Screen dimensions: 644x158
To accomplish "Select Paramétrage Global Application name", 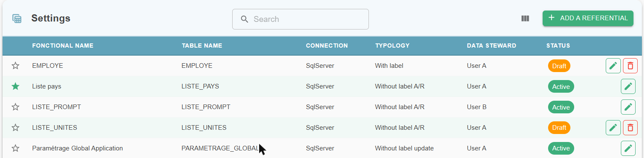I will click(77, 148).
